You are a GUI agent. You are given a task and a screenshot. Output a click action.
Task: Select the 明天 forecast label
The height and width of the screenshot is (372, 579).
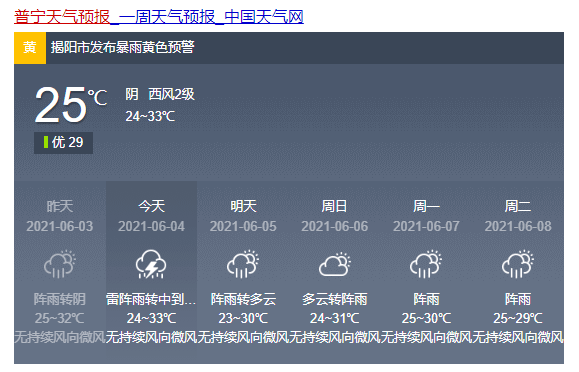[x=243, y=206]
